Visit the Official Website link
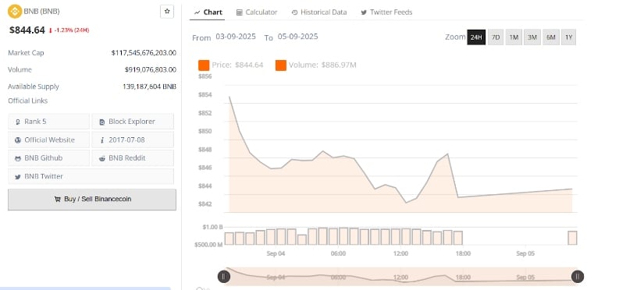 coord(48,140)
